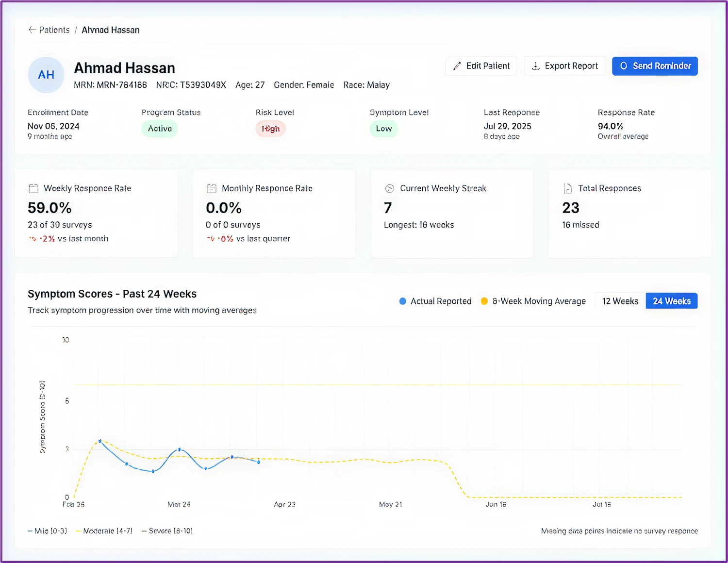
Task: Click the back arrow beside Patients
Action: pyautogui.click(x=32, y=30)
